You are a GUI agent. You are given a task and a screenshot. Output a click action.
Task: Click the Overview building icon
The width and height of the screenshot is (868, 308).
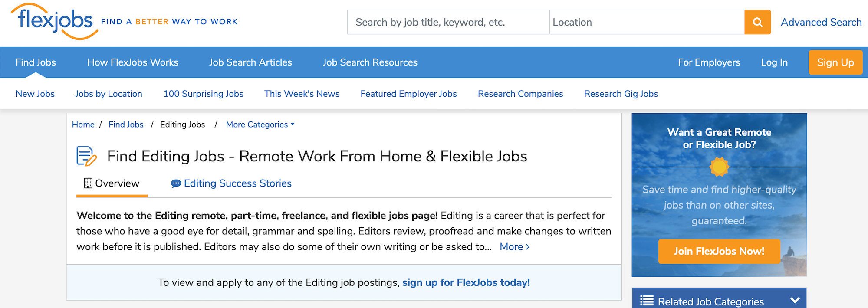[88, 183]
